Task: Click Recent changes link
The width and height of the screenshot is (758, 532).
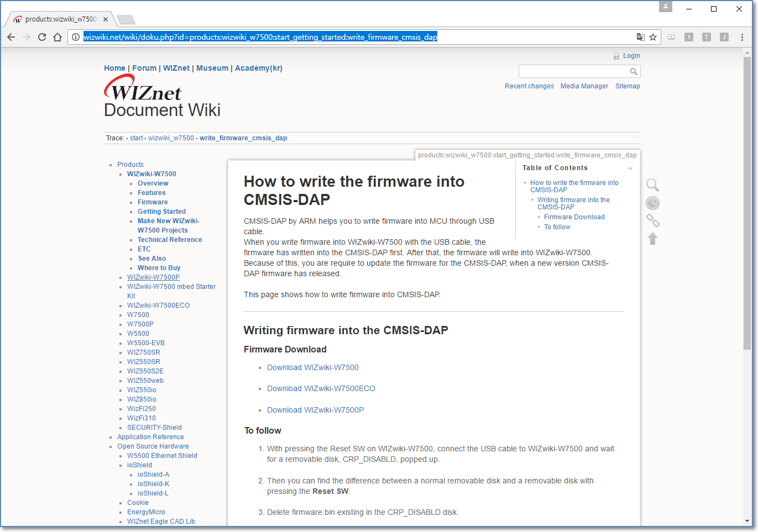Action: click(529, 86)
